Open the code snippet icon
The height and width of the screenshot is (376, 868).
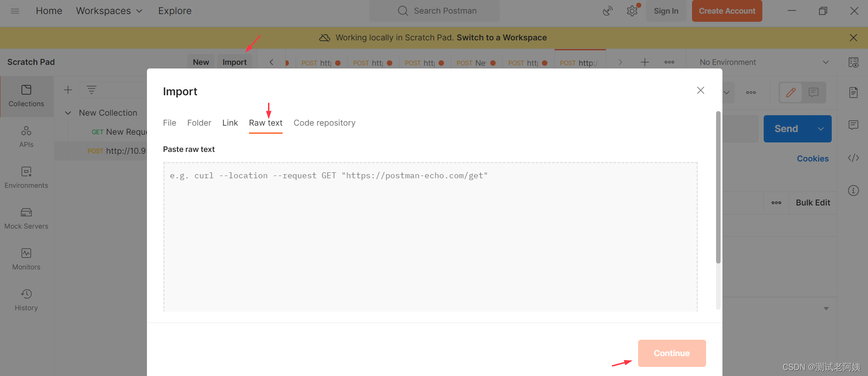(x=853, y=158)
